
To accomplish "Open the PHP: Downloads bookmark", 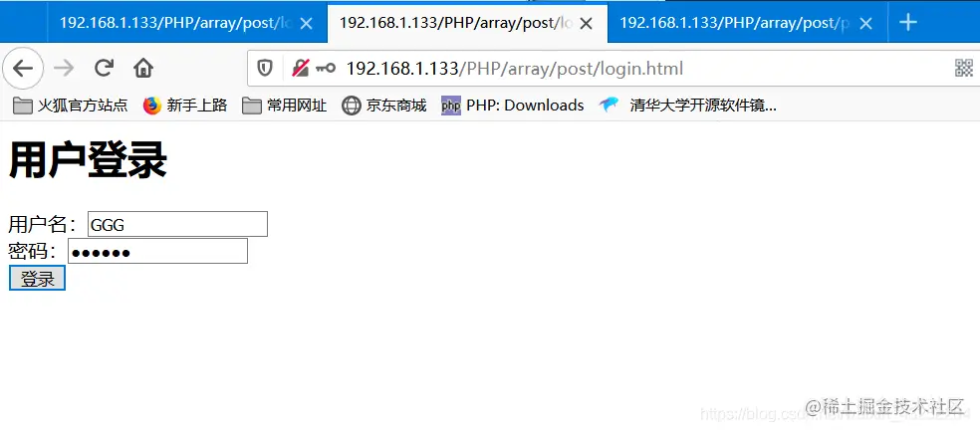I will tap(513, 106).
